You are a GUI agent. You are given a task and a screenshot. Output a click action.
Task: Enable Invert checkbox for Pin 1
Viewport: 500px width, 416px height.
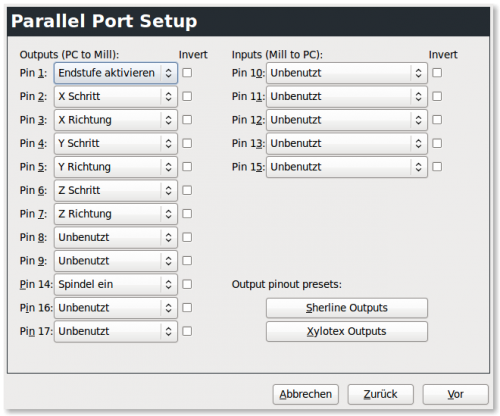tap(187, 73)
